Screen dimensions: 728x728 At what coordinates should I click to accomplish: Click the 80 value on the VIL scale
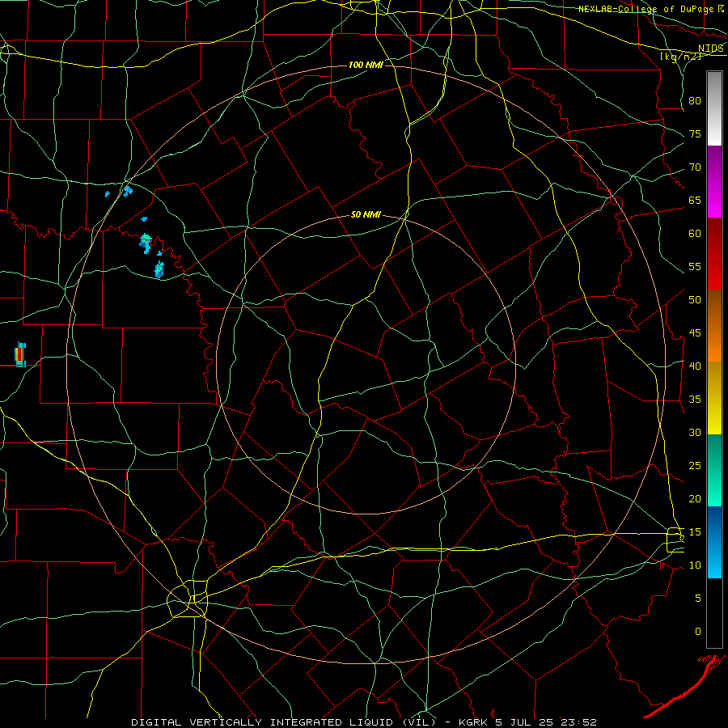[695, 101]
